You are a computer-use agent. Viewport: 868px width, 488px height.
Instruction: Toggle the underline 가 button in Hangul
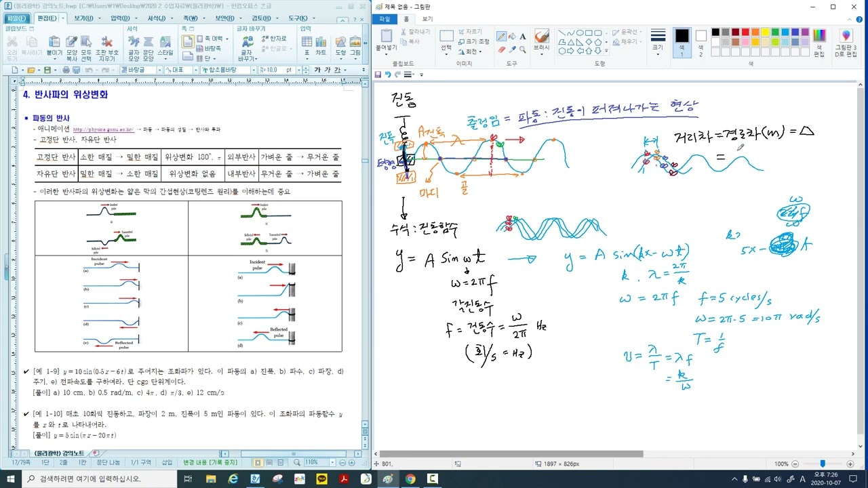tap(337, 70)
